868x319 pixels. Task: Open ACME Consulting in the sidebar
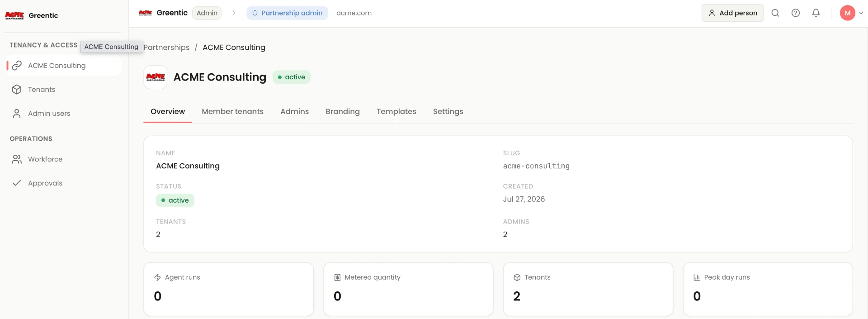pyautogui.click(x=64, y=66)
